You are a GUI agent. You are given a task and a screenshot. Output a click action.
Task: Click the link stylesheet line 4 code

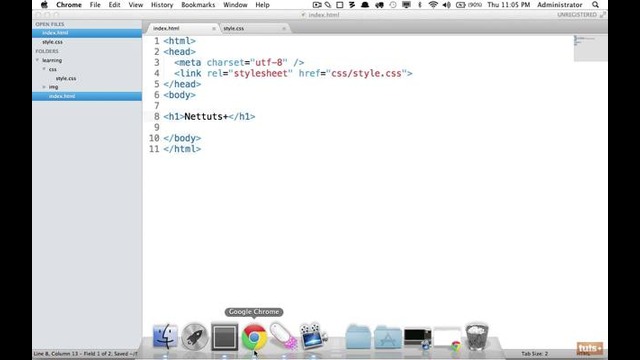pos(293,73)
